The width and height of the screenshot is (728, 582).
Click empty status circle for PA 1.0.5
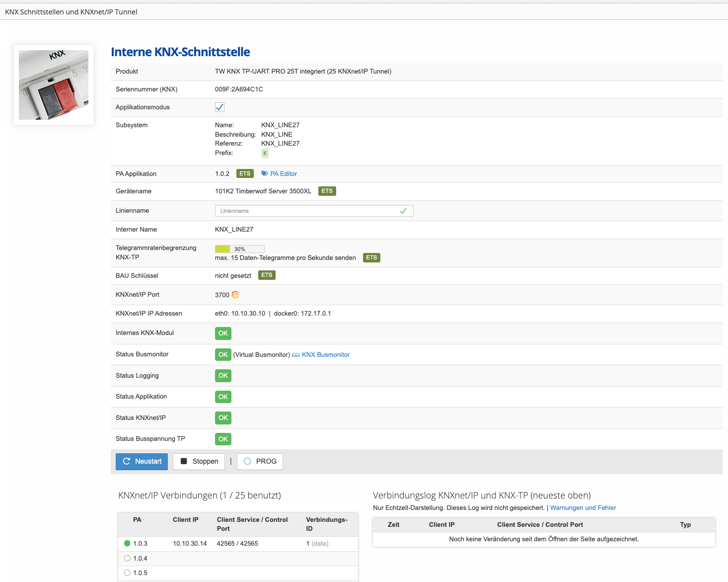(x=127, y=573)
